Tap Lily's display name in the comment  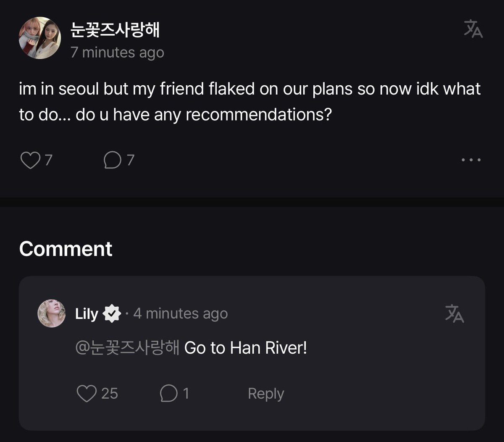[x=87, y=314]
